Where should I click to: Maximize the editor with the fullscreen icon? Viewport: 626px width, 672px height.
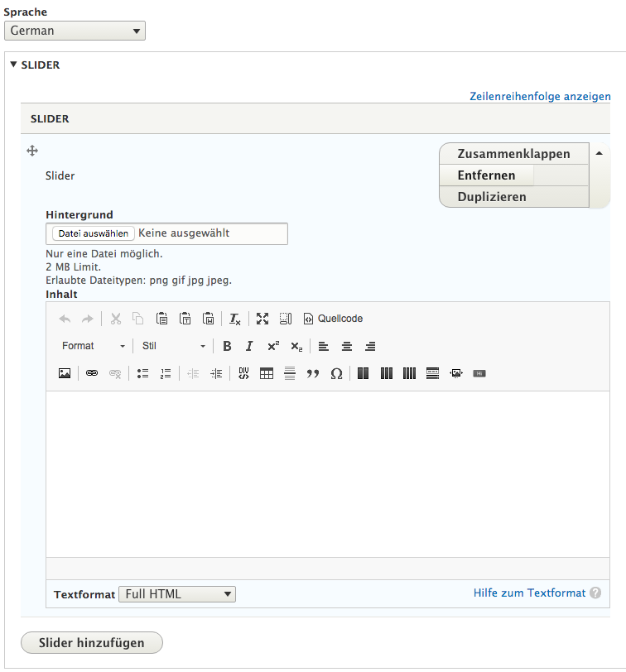coord(262,319)
